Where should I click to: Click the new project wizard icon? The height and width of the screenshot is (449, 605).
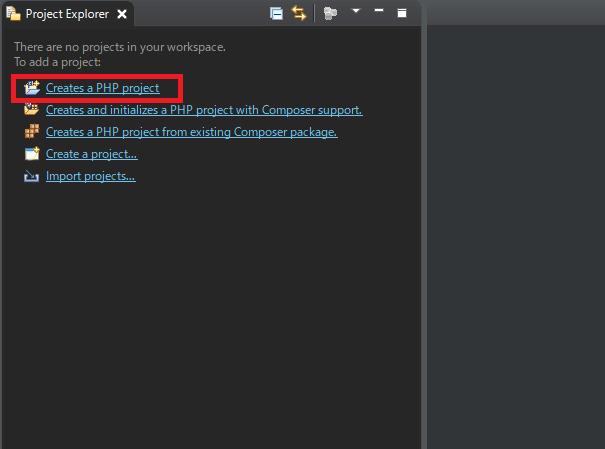(31, 154)
